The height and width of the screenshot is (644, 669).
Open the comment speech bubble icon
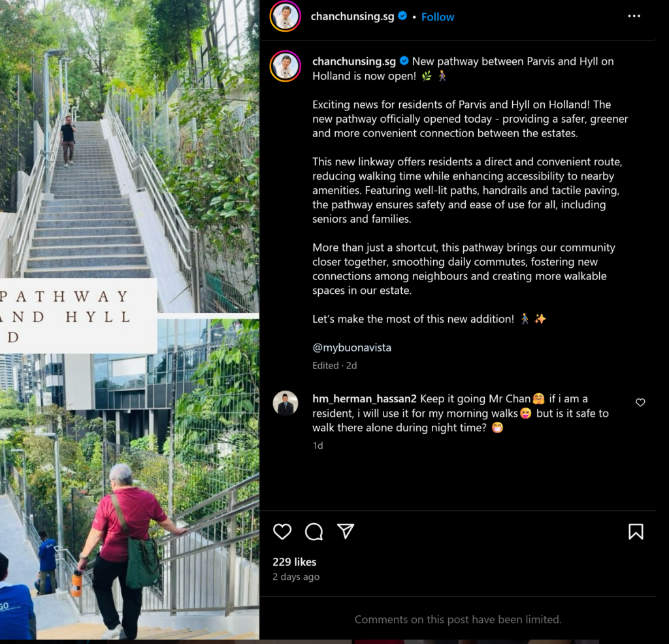pos(314,532)
